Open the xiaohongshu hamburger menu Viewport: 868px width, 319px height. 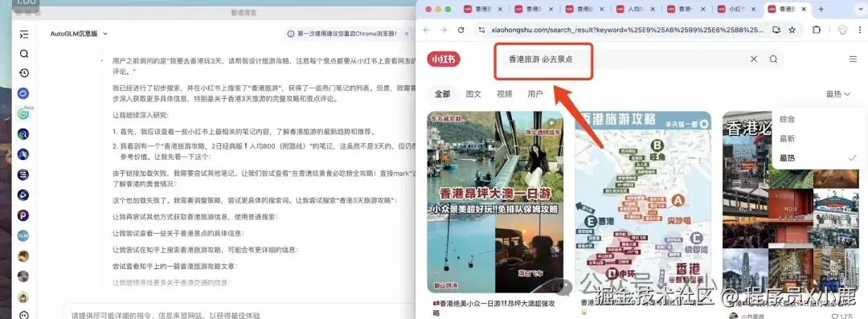tap(853, 59)
